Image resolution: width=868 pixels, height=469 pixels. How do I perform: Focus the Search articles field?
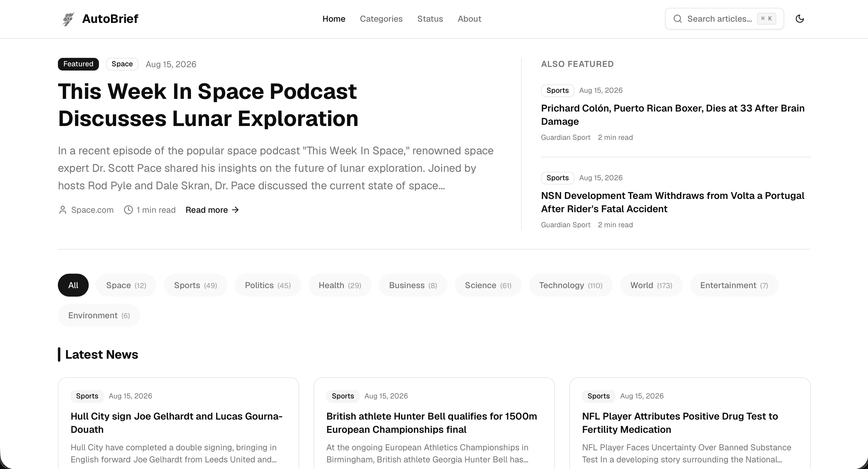pos(724,19)
